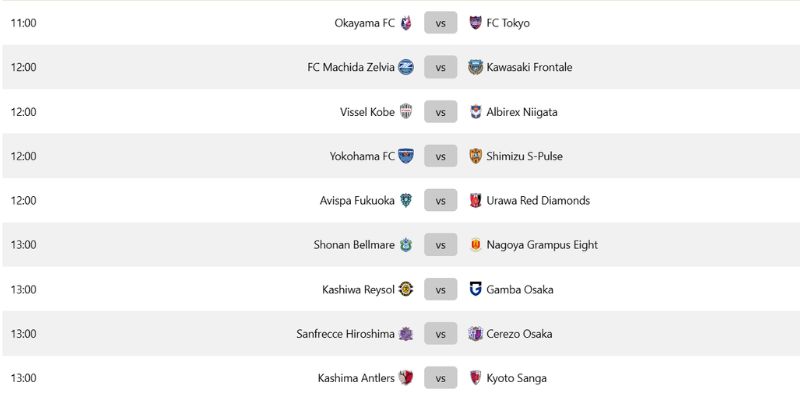The height and width of the screenshot is (400, 800).
Task: Click the Okayama FC team crest
Action: click(406, 23)
